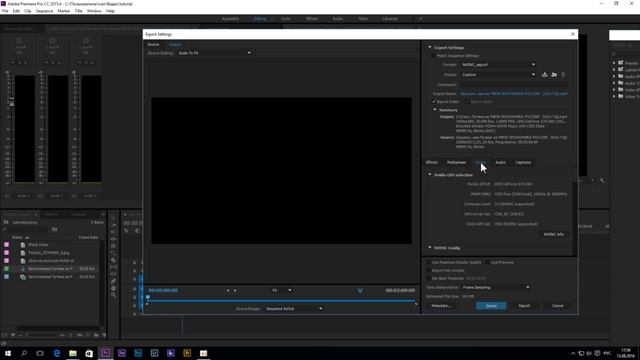The image size is (640, 360).
Task: Switch to the Audio tab
Action: [x=500, y=162]
